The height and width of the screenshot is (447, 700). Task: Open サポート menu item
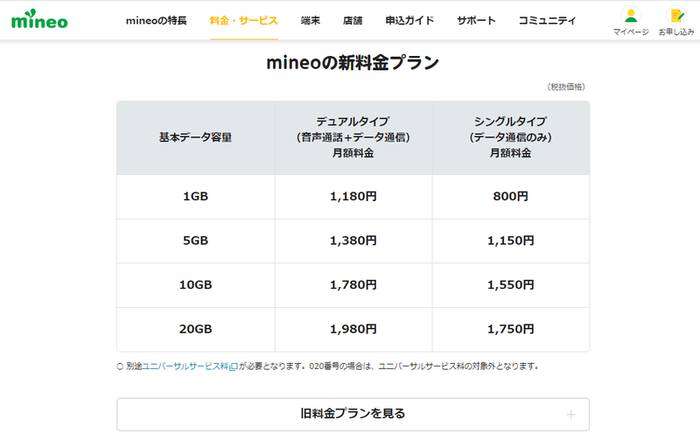tap(476, 21)
